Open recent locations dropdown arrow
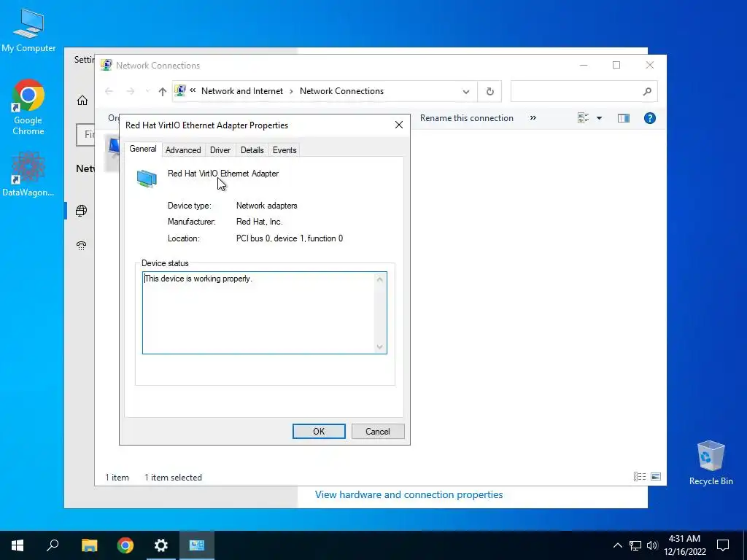This screenshot has height=560, width=747. (x=147, y=91)
